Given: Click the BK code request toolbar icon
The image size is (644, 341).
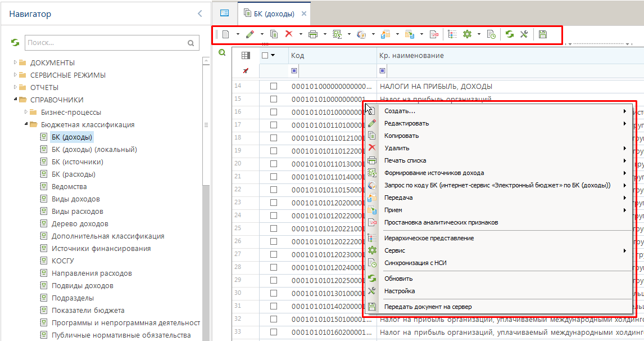Looking at the screenshot, I should tap(361, 34).
